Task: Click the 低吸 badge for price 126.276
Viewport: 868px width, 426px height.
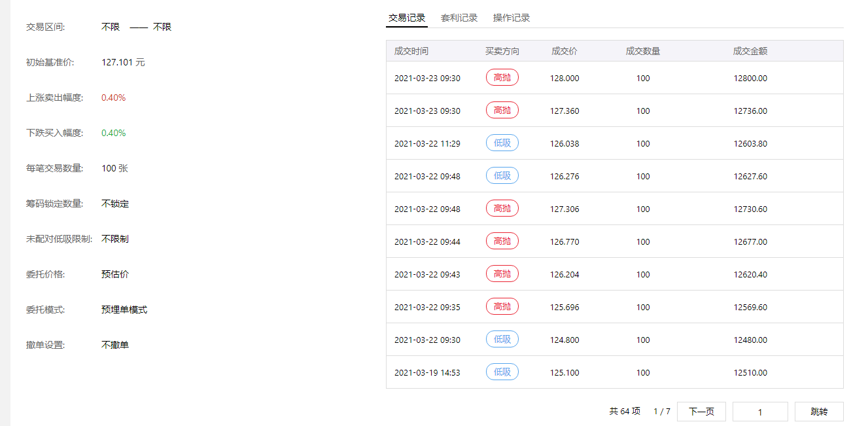Action: tap(502, 176)
